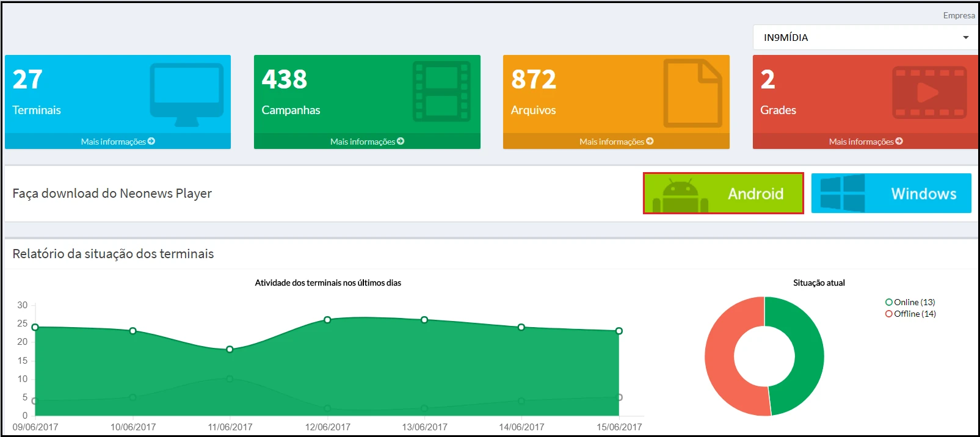Click the 10/06/2017 online data point
This screenshot has height=437, width=980.
tap(132, 331)
